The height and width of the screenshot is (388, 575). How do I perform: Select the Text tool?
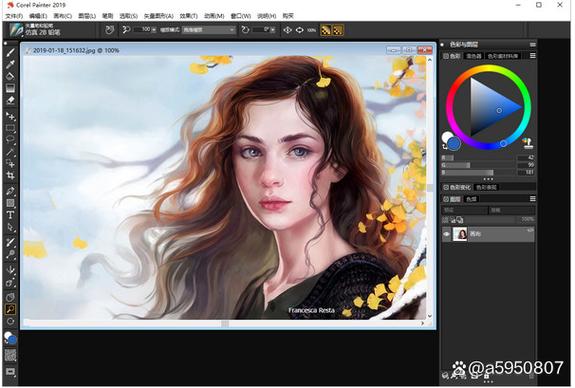click(x=10, y=215)
